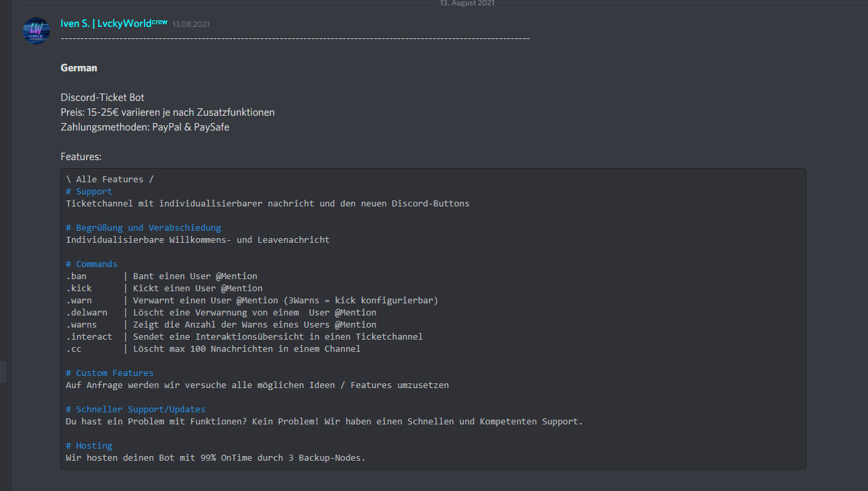Click the .ban command row
Image resolution: width=868 pixels, height=491 pixels.
tap(161, 276)
